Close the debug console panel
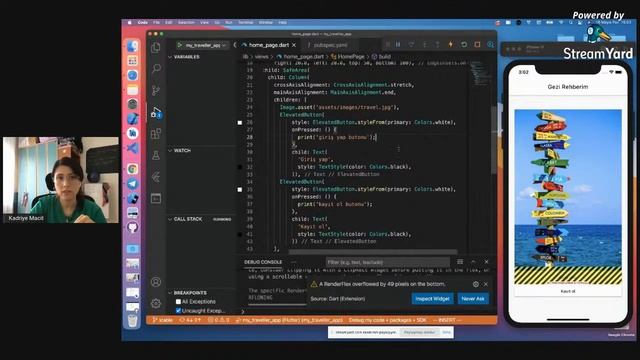Image resolution: width=640 pixels, height=360 pixels. click(487, 262)
